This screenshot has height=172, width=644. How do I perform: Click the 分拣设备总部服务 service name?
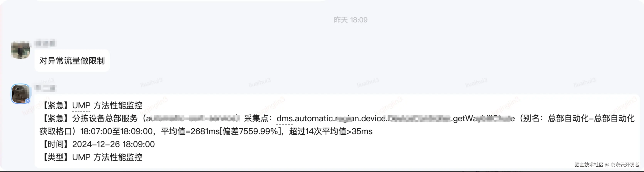(105, 118)
